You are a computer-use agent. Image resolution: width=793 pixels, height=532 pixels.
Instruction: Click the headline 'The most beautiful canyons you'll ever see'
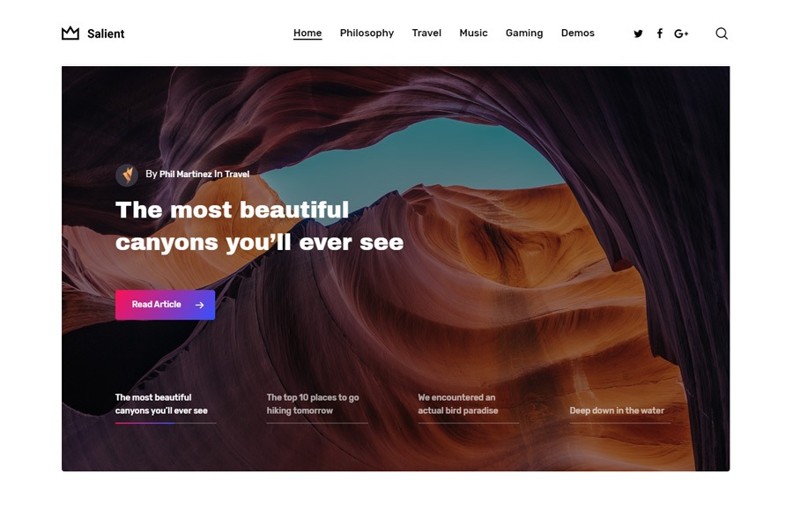coord(259,226)
